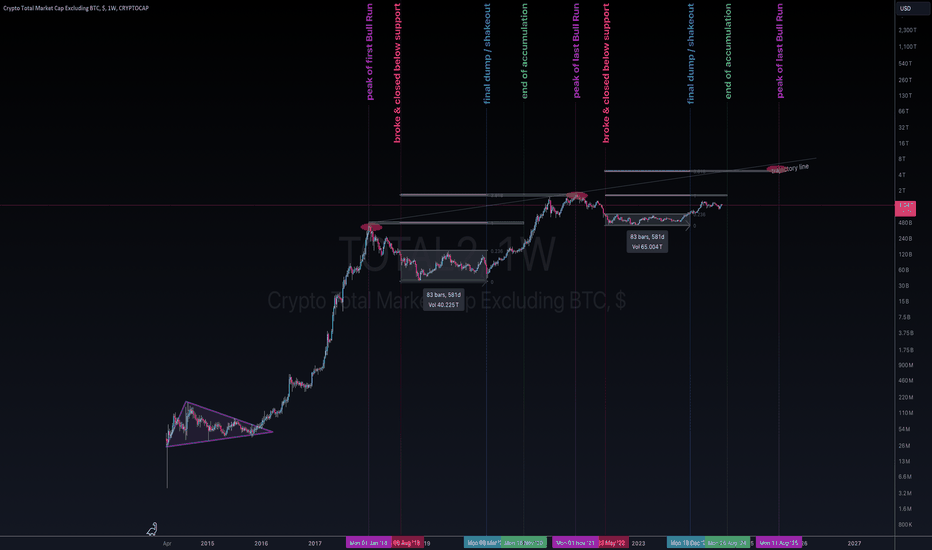Image resolution: width=932 pixels, height=550 pixels.
Task: Click the 4T price axis label
Action: (x=902, y=175)
